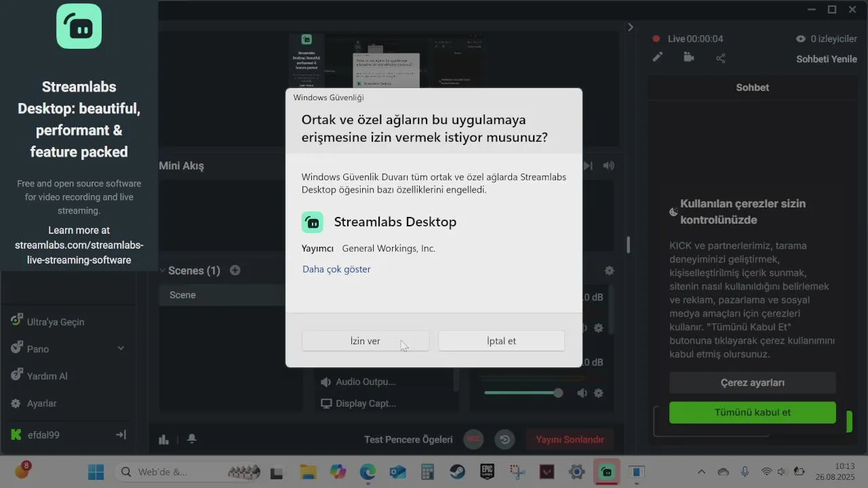Expand the Pano chevron arrow
Screen dimensions: 868x488
pos(121,348)
